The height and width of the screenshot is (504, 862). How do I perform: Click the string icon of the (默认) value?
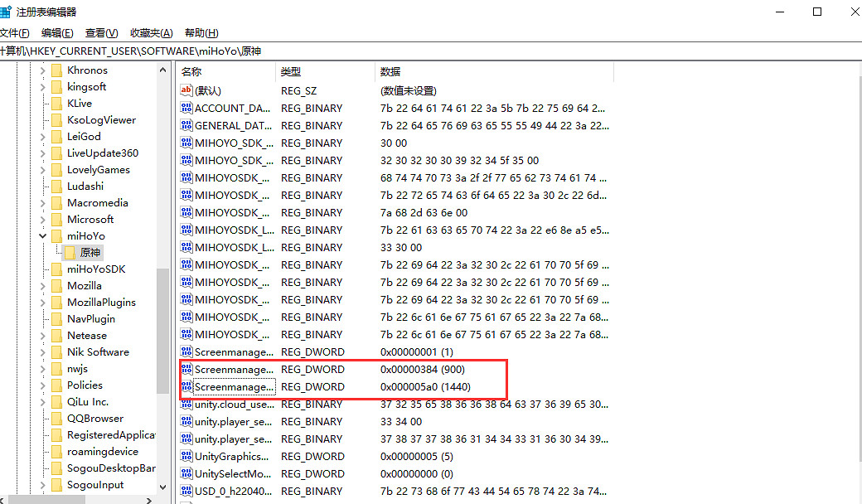click(x=186, y=91)
